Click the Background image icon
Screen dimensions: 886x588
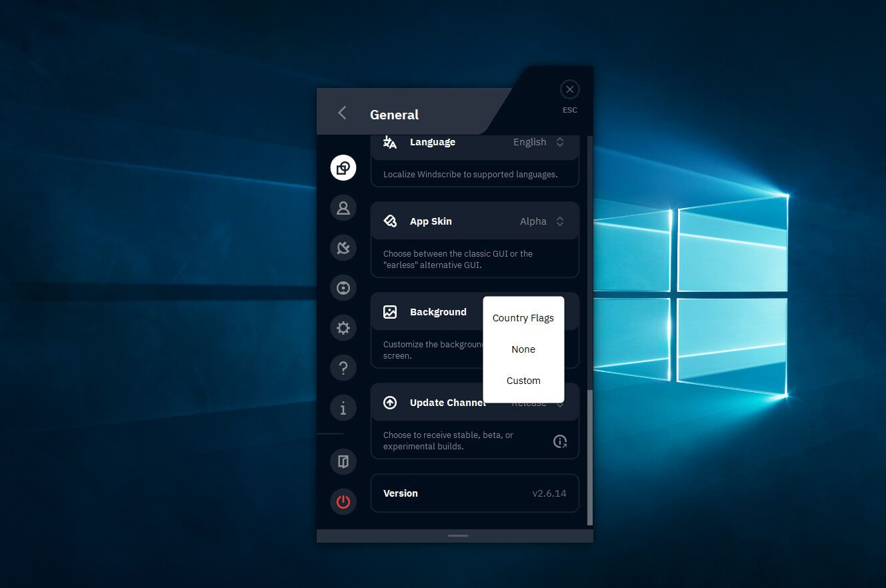[390, 312]
